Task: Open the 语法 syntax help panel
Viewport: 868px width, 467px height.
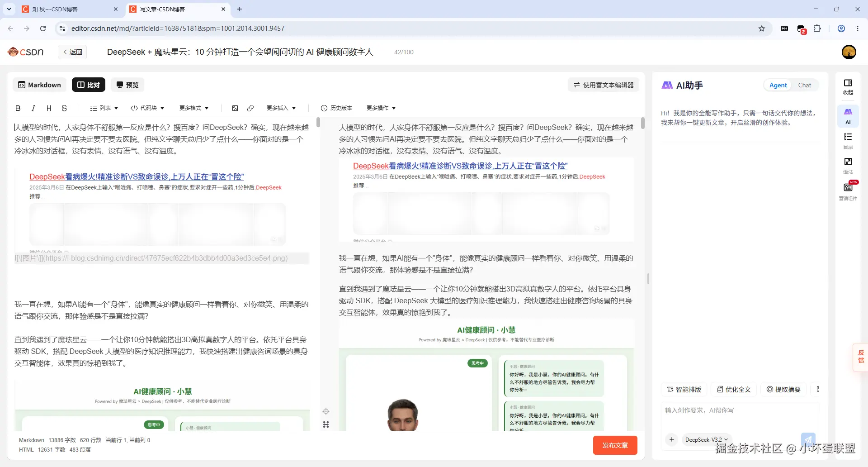Action: tap(848, 166)
